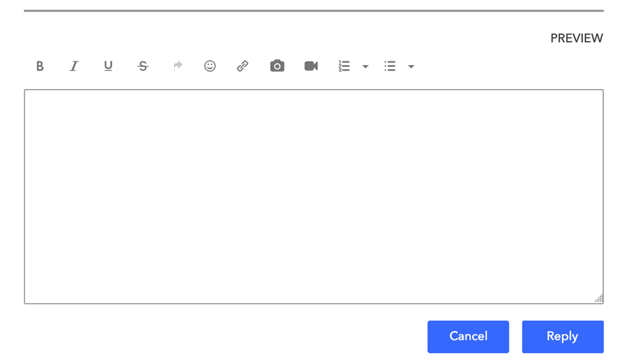Insert a photo
The height and width of the screenshot is (364, 619).
tap(276, 66)
